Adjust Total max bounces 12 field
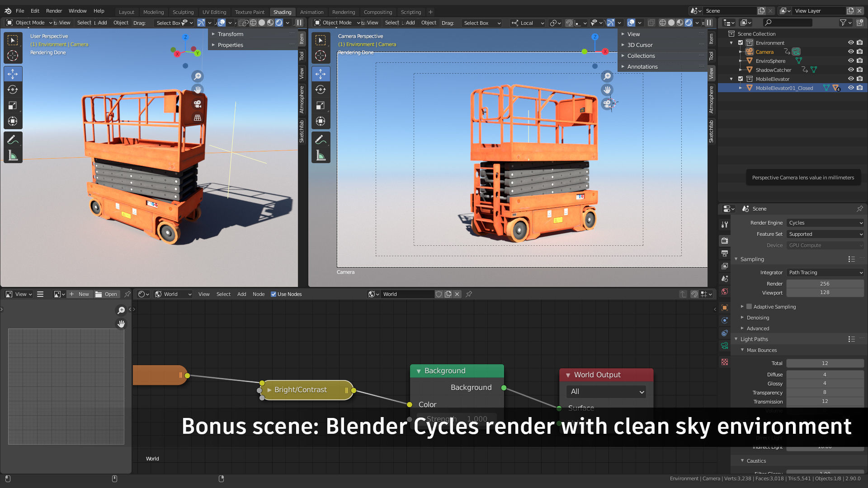 click(x=825, y=363)
